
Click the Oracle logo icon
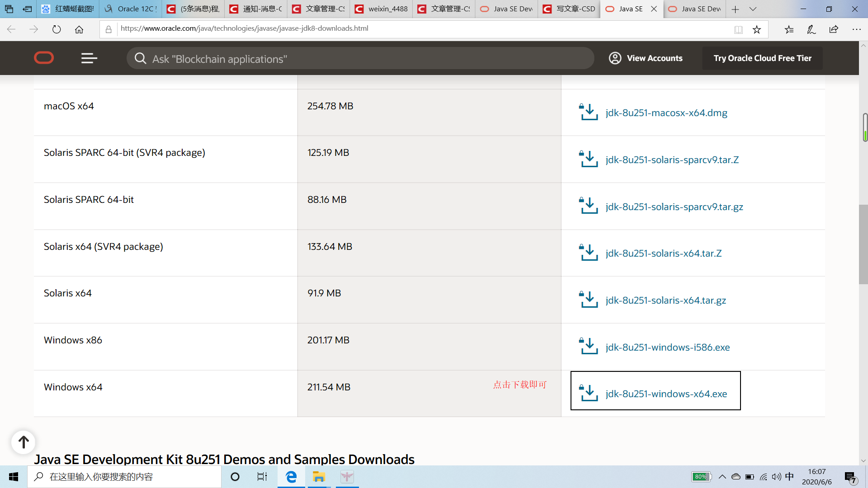(44, 58)
